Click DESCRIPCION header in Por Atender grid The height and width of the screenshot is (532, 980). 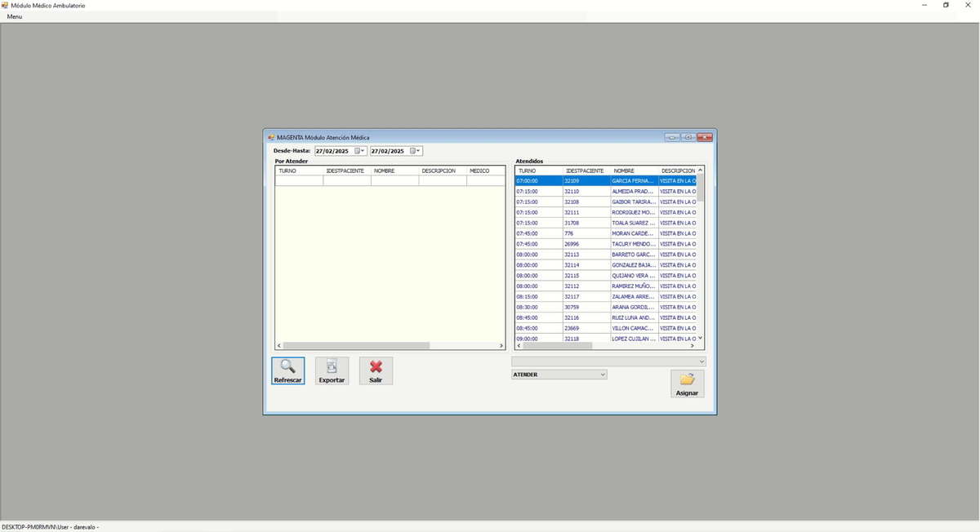443,171
